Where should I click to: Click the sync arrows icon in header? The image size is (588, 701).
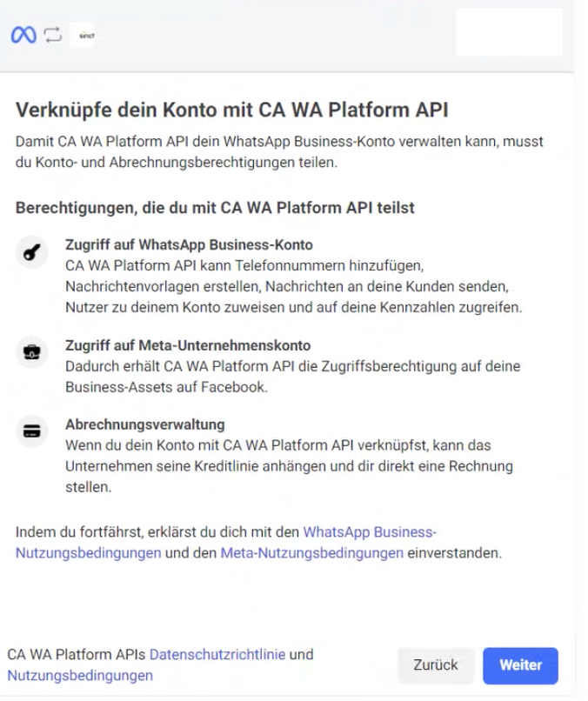tap(53, 35)
